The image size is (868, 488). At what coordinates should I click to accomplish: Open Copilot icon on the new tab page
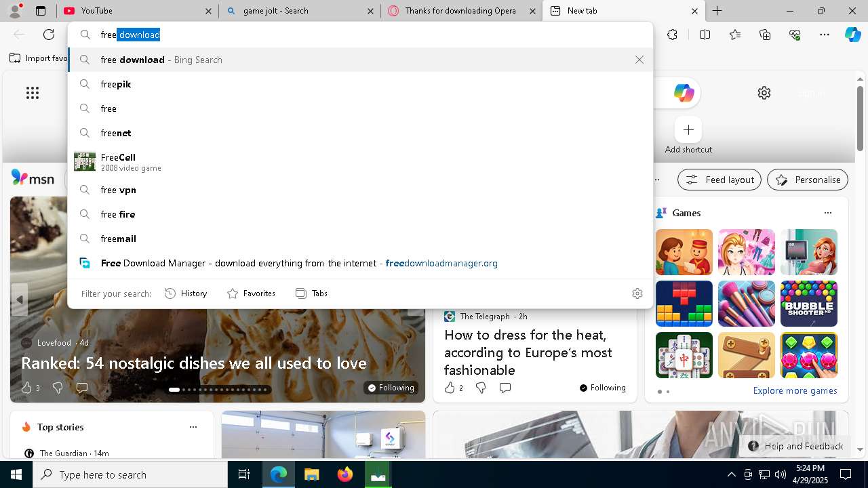(x=684, y=93)
